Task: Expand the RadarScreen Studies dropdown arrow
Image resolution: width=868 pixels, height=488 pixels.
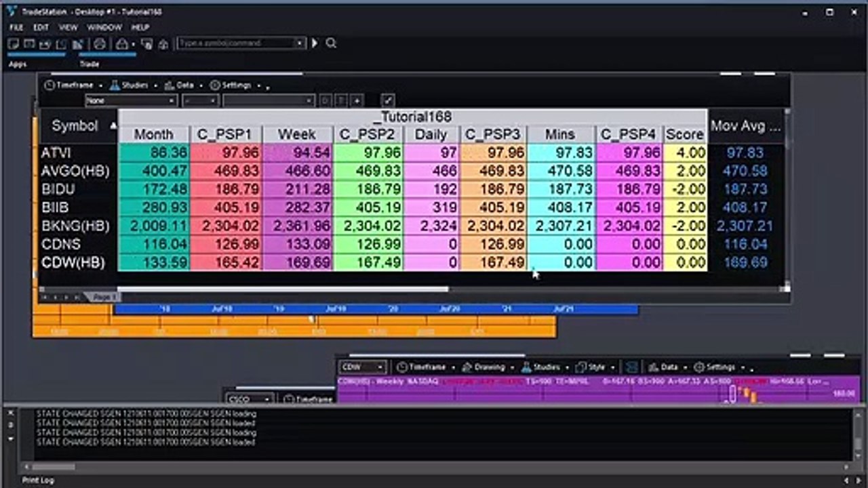Action: coord(155,86)
